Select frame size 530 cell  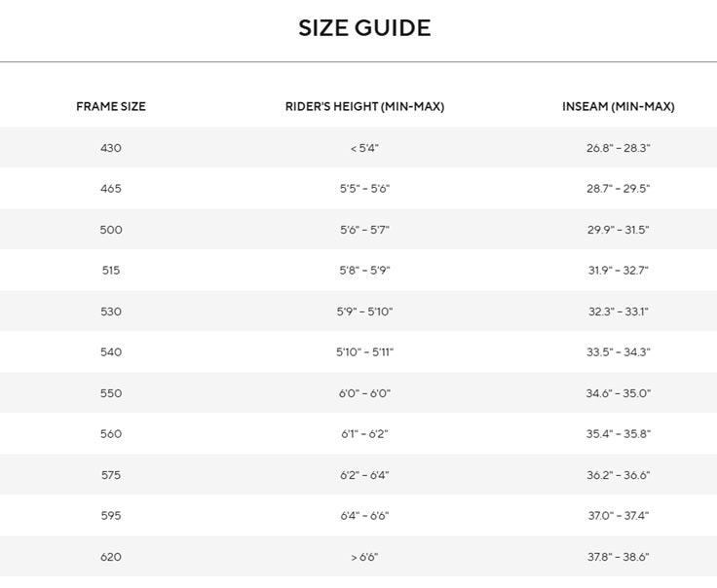(111, 312)
